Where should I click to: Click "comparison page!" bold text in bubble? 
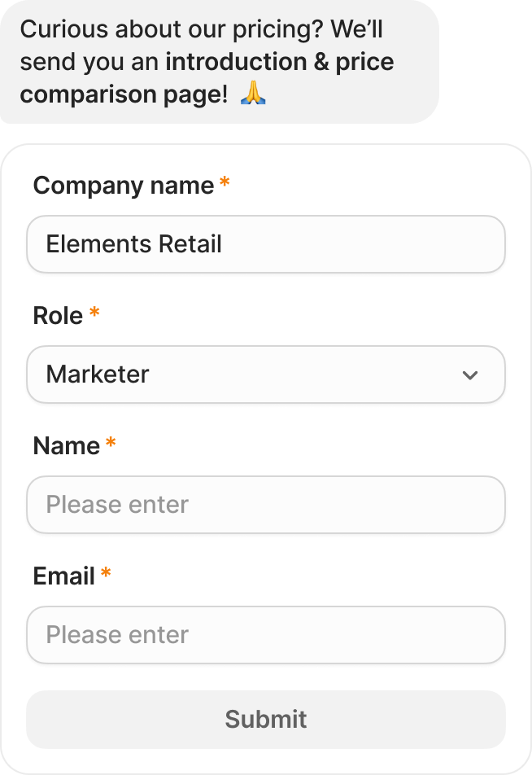tap(124, 94)
